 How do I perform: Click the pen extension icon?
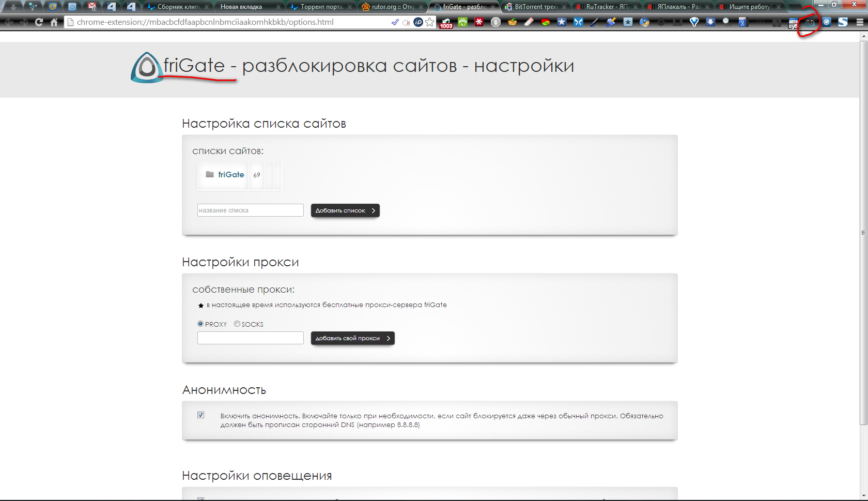click(x=595, y=22)
